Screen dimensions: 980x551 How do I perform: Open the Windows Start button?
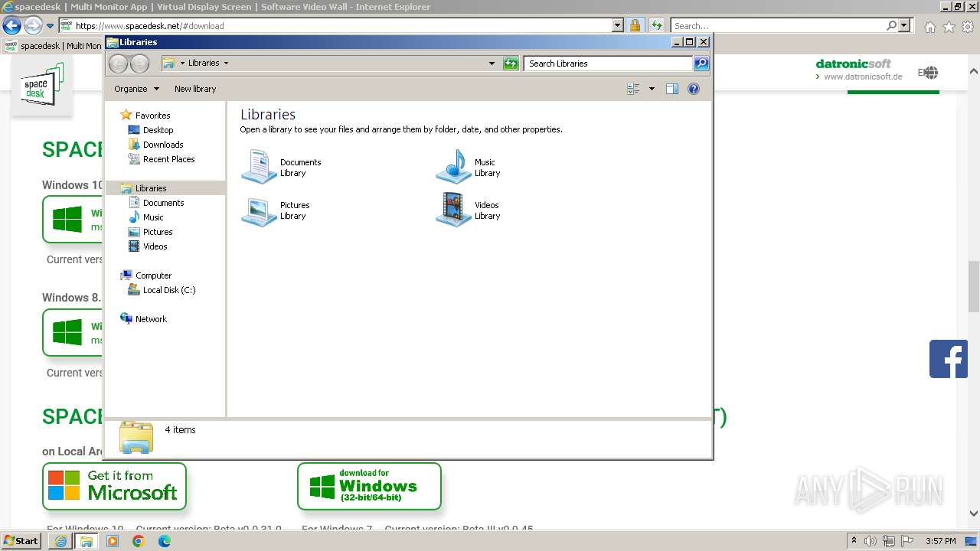[x=21, y=541]
